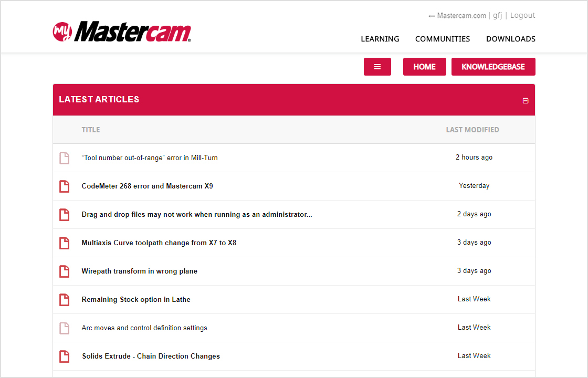Open Remaining Stock option in Lathe article
Screen dimensions: 588x378
pos(136,299)
